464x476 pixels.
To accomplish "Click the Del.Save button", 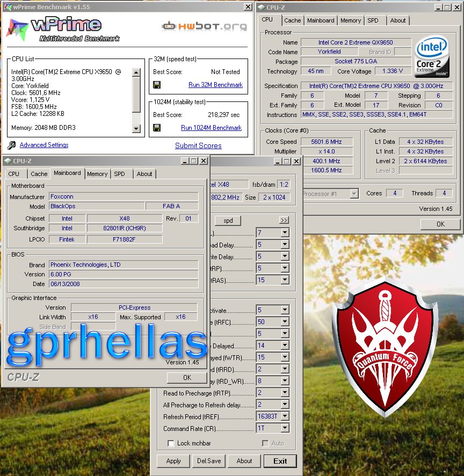I will coord(209,461).
